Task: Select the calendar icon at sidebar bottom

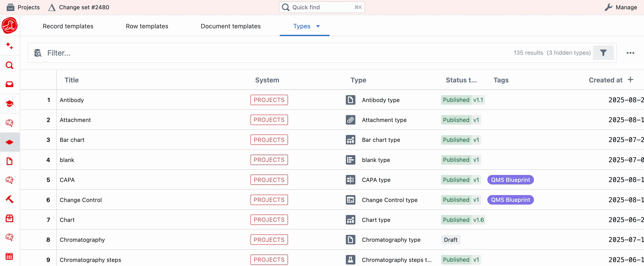Action: click(x=10, y=256)
